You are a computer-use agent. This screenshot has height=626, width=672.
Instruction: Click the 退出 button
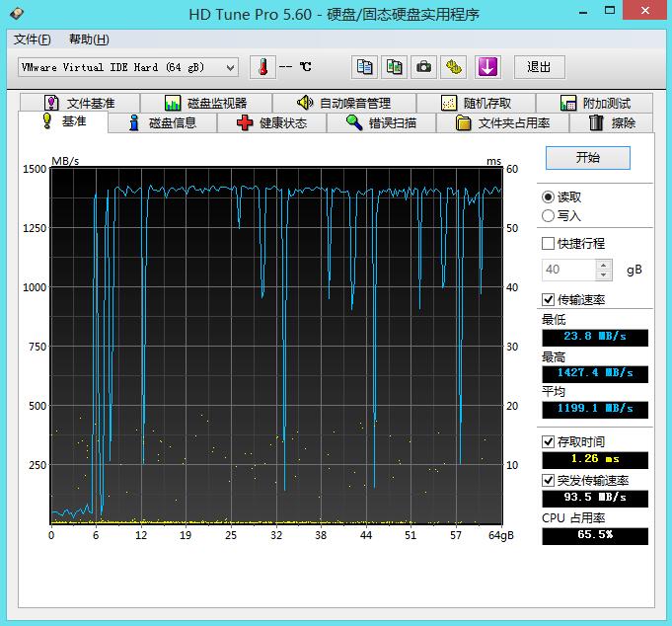pyautogui.click(x=539, y=67)
